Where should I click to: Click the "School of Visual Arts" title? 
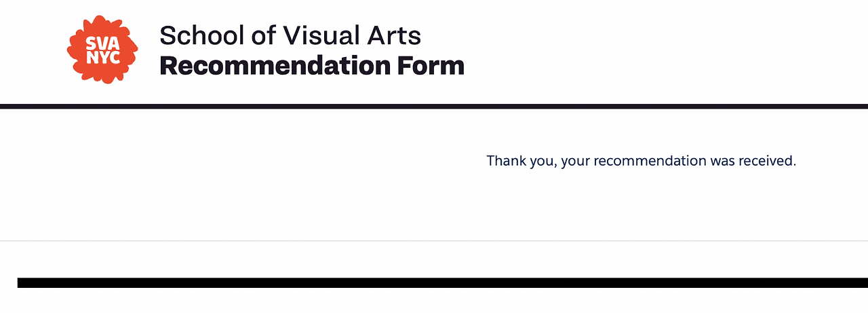(x=290, y=35)
